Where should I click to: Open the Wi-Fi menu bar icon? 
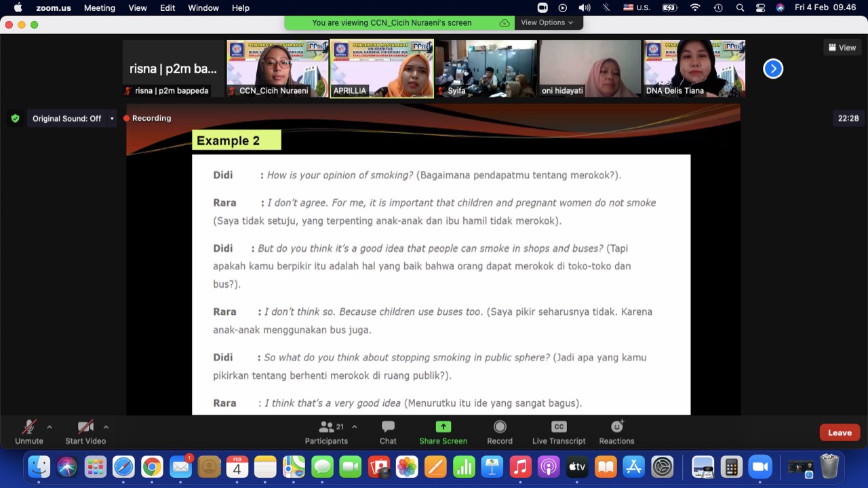click(x=695, y=7)
